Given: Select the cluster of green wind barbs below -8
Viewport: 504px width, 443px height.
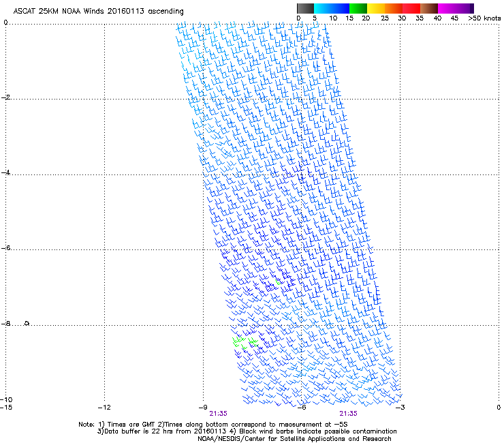Looking at the screenshot, I should [x=245, y=343].
